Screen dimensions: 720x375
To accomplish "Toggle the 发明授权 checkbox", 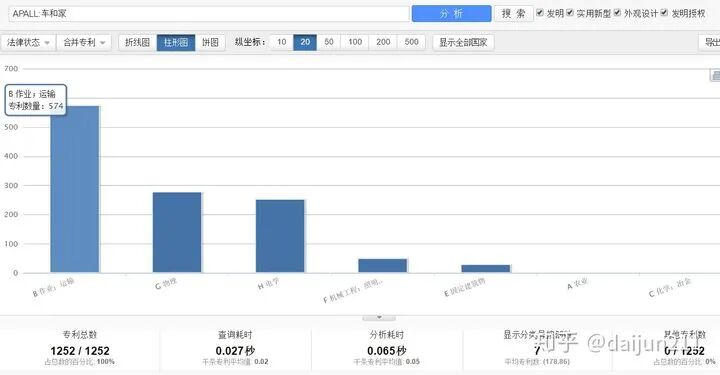I will [664, 13].
